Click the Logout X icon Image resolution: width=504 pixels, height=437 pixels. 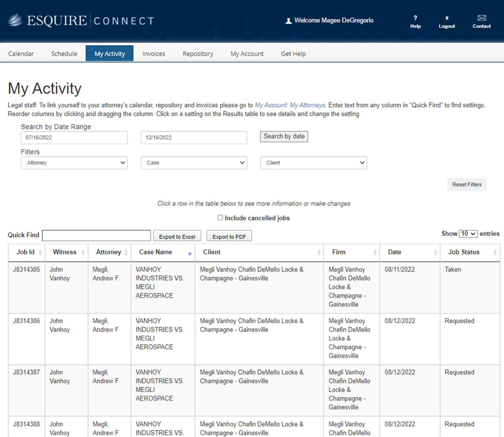(x=447, y=18)
